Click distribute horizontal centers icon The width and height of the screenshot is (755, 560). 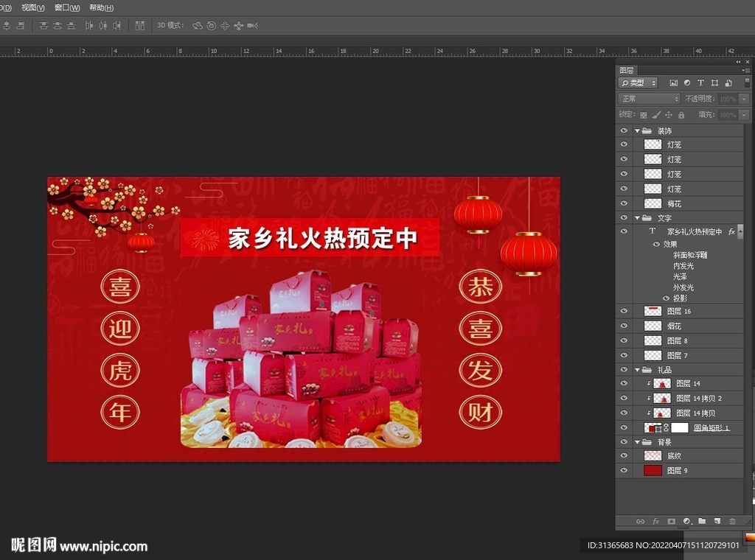(x=103, y=26)
